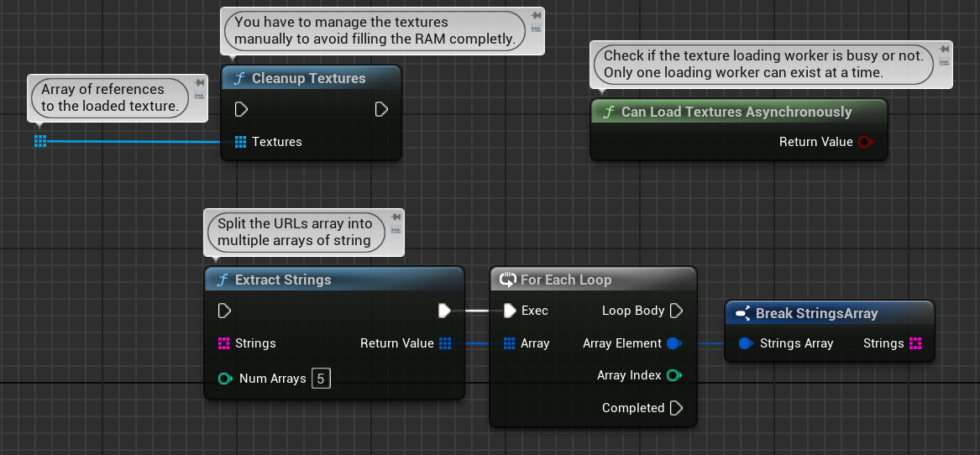Image resolution: width=980 pixels, height=455 pixels.
Task: Toggle bubble visibility on the 'Array of references' comment
Action: (x=199, y=96)
